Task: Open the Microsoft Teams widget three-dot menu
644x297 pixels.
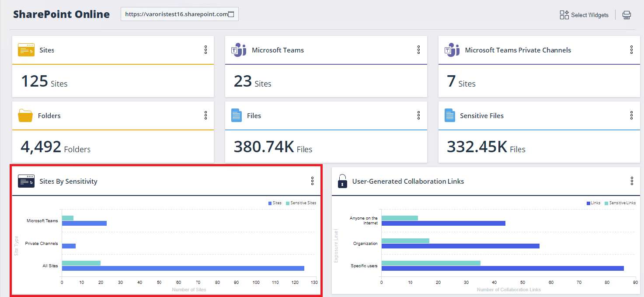Action: (x=418, y=50)
